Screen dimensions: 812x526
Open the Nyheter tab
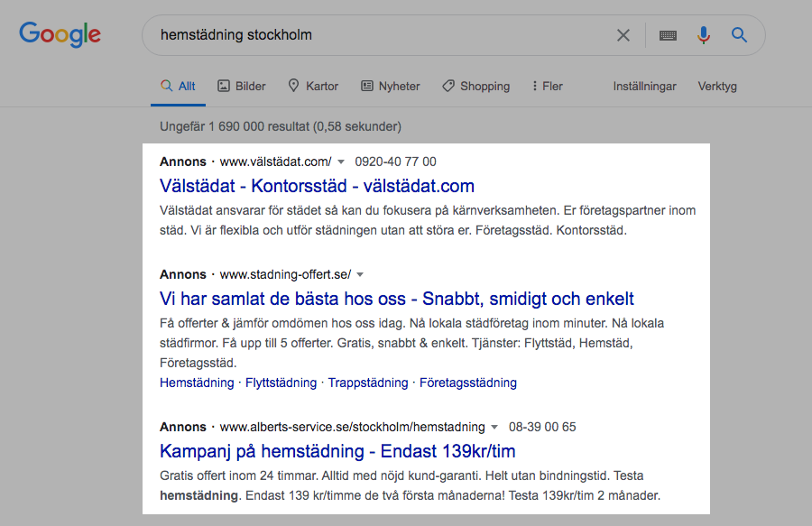click(391, 86)
